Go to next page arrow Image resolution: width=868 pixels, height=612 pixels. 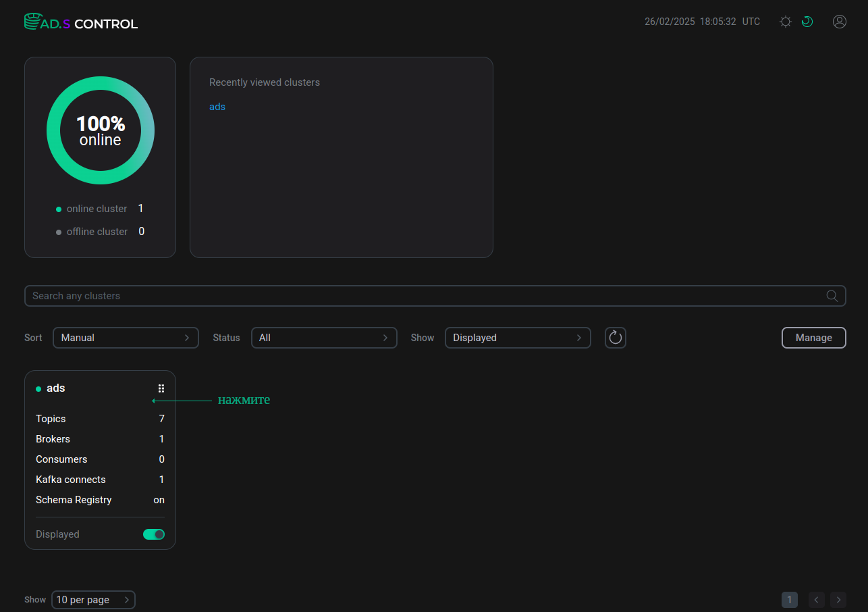838,600
